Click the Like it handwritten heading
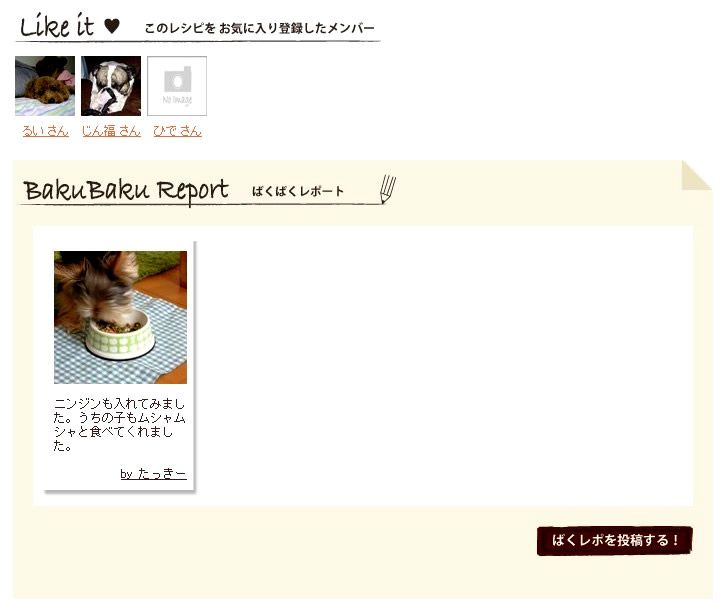The width and height of the screenshot is (721, 606). pos(57,26)
